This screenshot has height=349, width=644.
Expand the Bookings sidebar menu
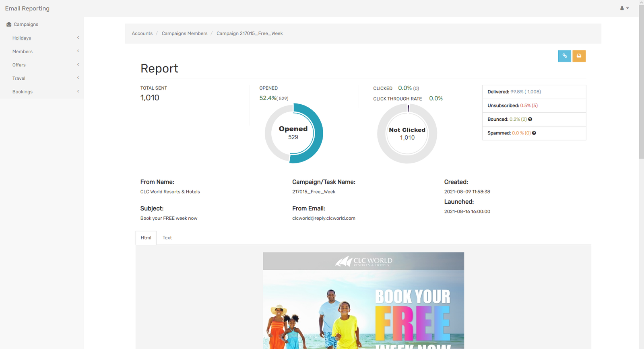23,92
